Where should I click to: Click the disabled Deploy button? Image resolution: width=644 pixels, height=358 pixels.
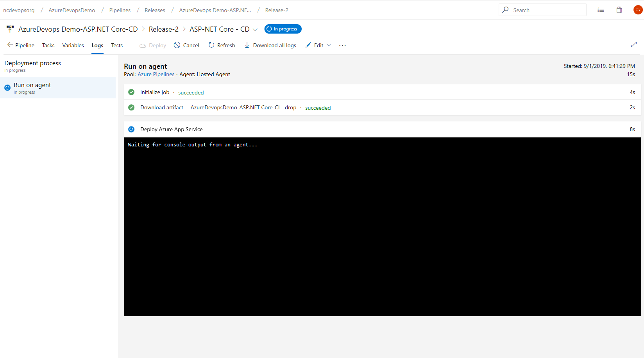[x=153, y=45]
